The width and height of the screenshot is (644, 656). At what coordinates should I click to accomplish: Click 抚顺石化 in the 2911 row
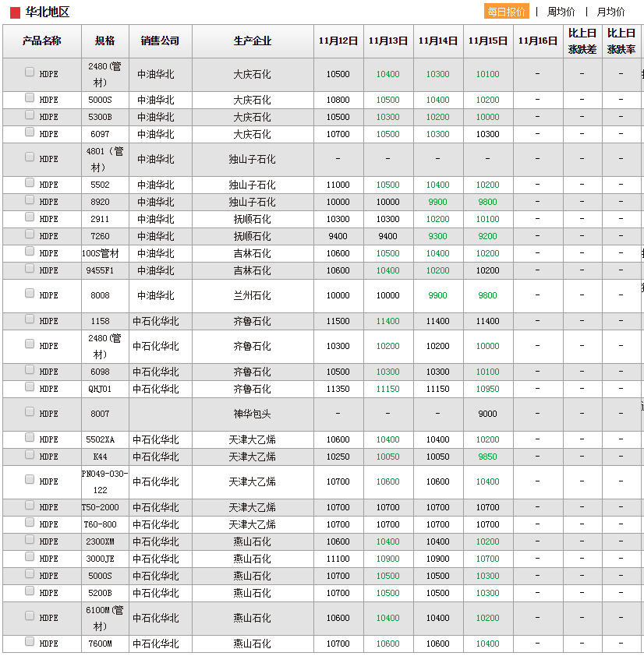point(253,219)
